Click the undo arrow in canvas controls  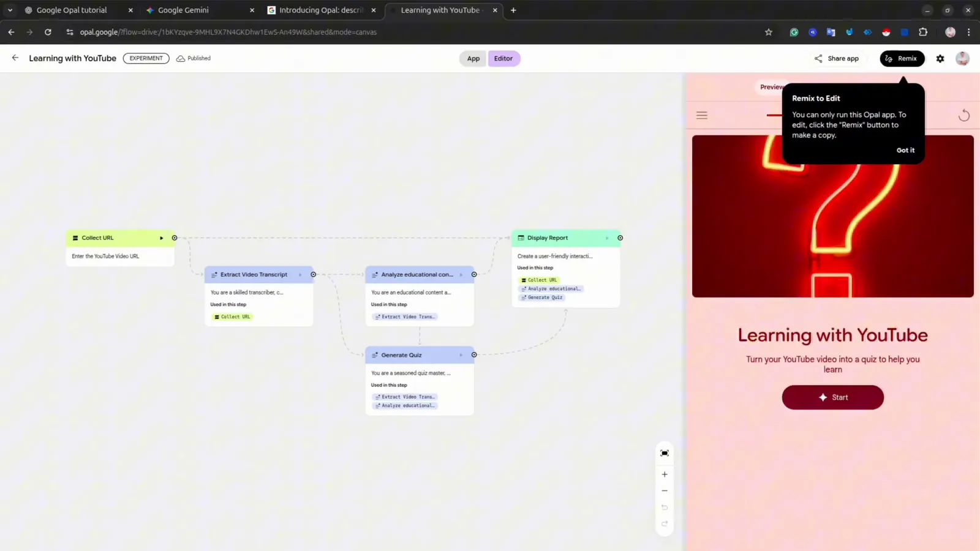click(x=665, y=508)
